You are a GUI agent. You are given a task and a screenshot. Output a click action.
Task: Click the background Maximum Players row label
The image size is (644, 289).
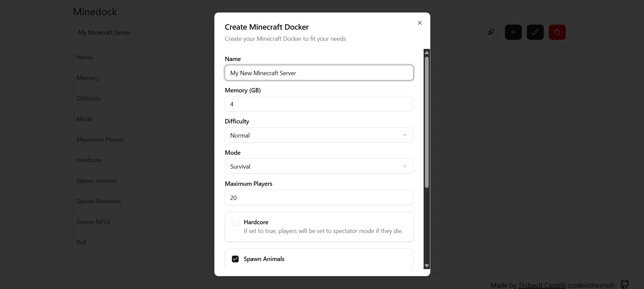[100, 140]
